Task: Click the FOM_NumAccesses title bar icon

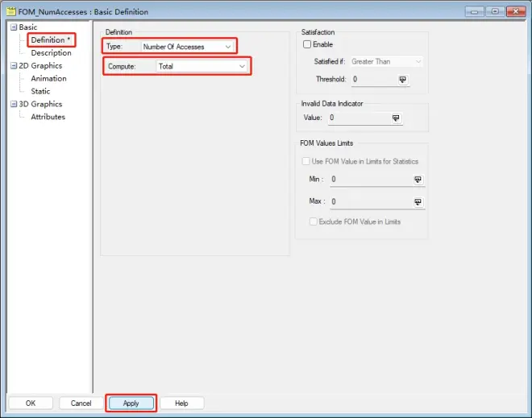Action: pos(10,11)
